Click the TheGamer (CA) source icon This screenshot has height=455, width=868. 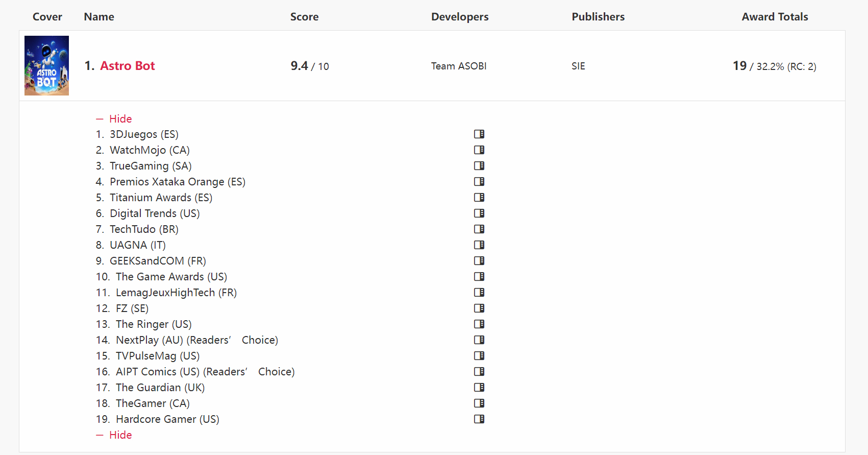tap(479, 403)
